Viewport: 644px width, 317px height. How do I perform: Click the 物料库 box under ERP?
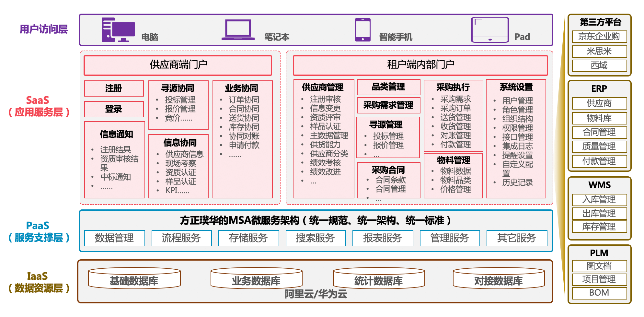(x=599, y=118)
